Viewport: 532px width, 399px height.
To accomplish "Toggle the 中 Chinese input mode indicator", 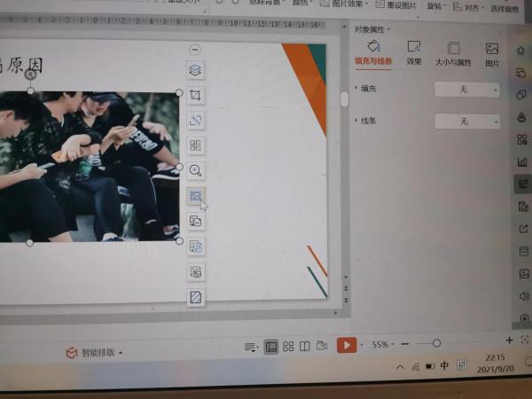I will [444, 365].
